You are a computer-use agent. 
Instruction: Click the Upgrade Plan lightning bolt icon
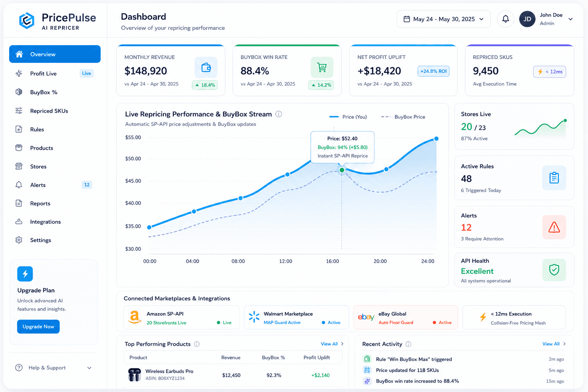25,274
